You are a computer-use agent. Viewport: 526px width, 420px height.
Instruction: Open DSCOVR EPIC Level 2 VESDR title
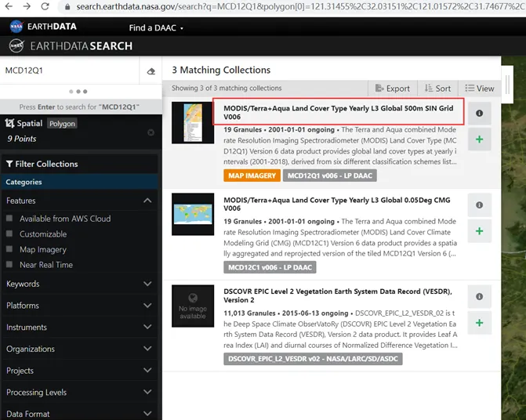click(x=338, y=295)
